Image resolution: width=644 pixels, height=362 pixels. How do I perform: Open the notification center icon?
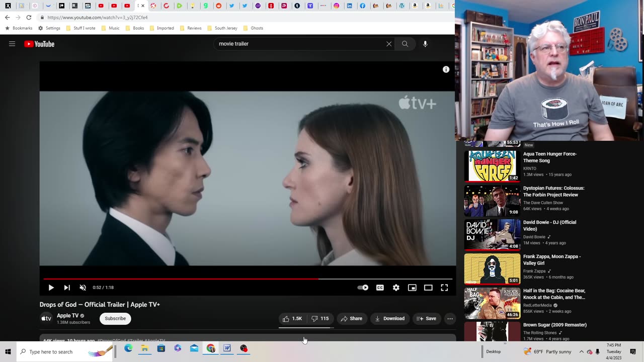633,351
